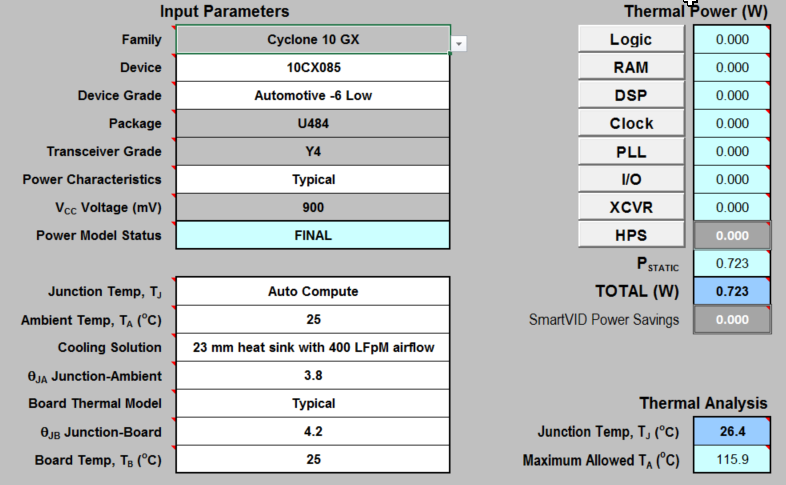The image size is (786, 485).
Task: Select the Family cell showing Cyclone 10 GX
Action: (313, 40)
